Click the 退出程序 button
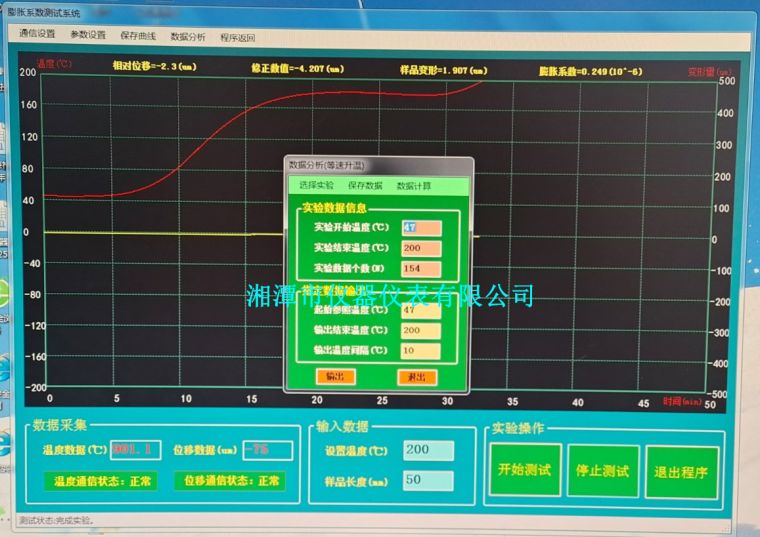 [681, 471]
